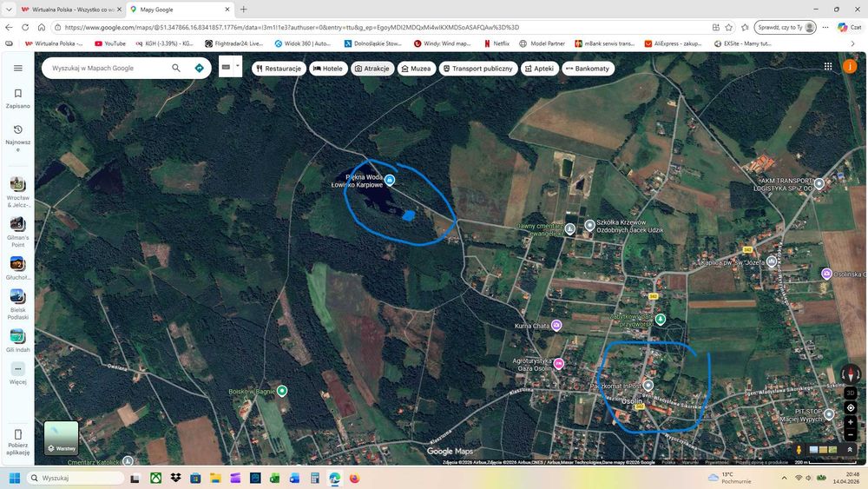Click the Piękna Woda Łowisko Karpiowe marker
Viewport: 868px width, 489px height.
pyautogui.click(x=390, y=180)
